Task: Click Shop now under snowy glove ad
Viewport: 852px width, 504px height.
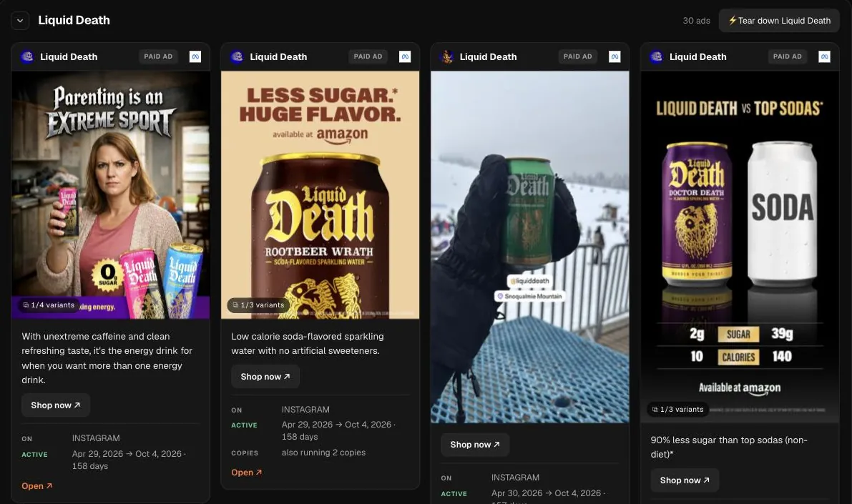Action: click(x=475, y=444)
